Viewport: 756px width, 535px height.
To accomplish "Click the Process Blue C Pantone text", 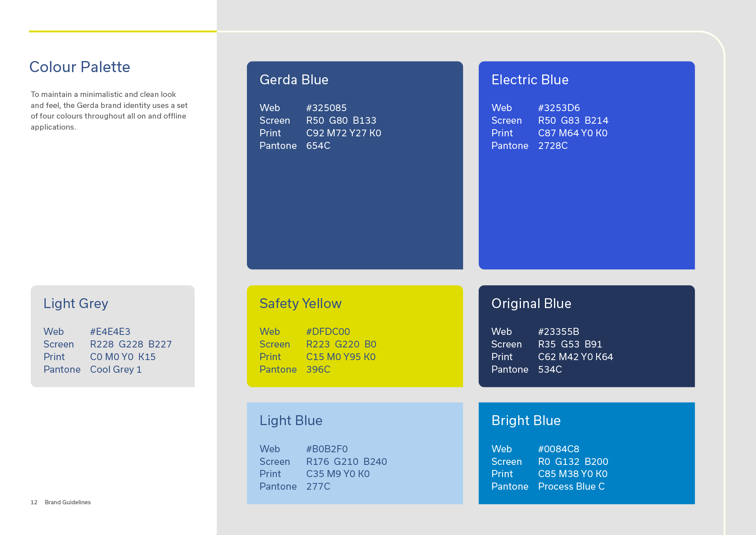I will [x=571, y=487].
